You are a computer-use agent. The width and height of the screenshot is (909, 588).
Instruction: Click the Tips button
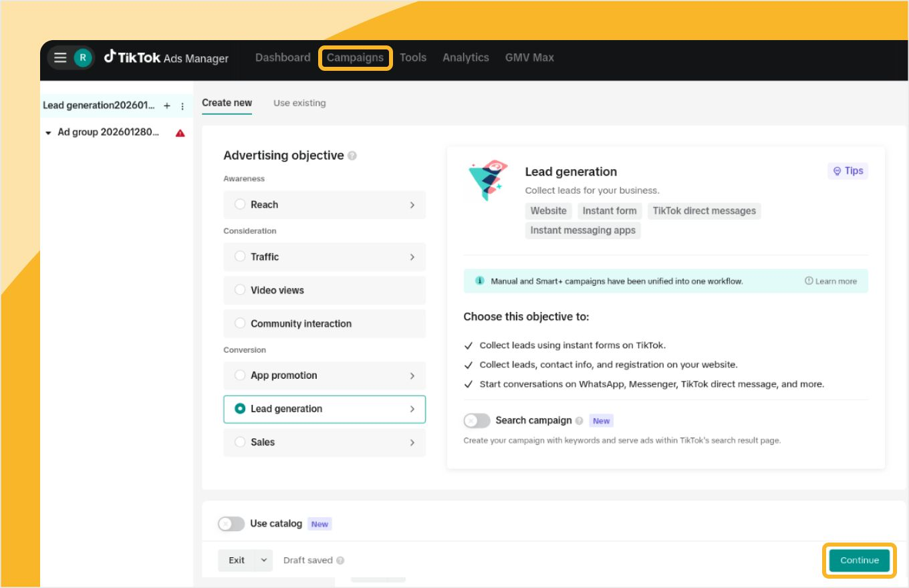848,171
